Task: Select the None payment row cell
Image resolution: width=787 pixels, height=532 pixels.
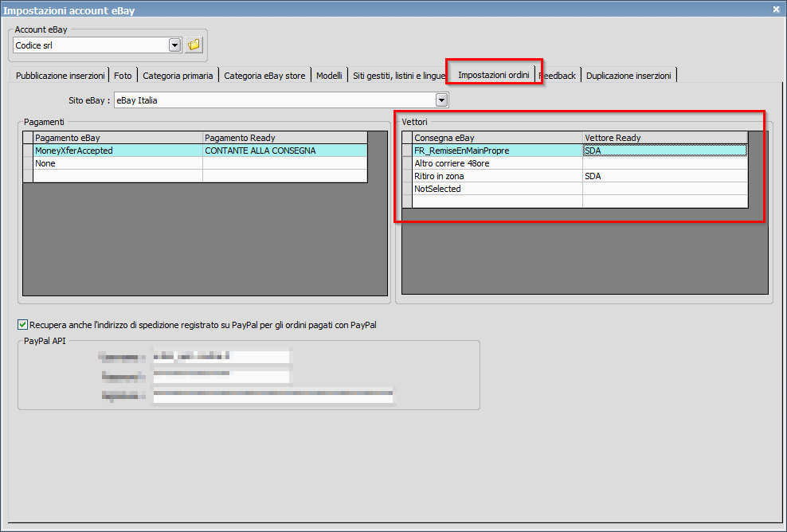Action: (x=118, y=163)
